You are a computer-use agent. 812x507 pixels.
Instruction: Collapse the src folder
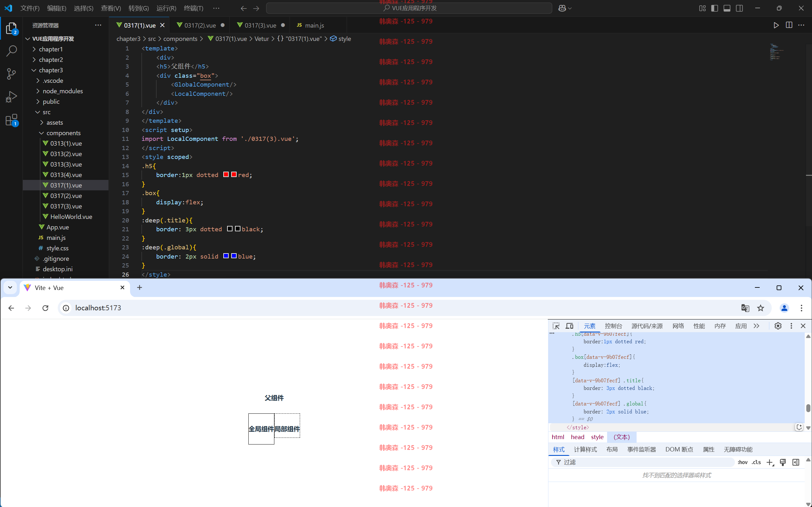coord(66,112)
